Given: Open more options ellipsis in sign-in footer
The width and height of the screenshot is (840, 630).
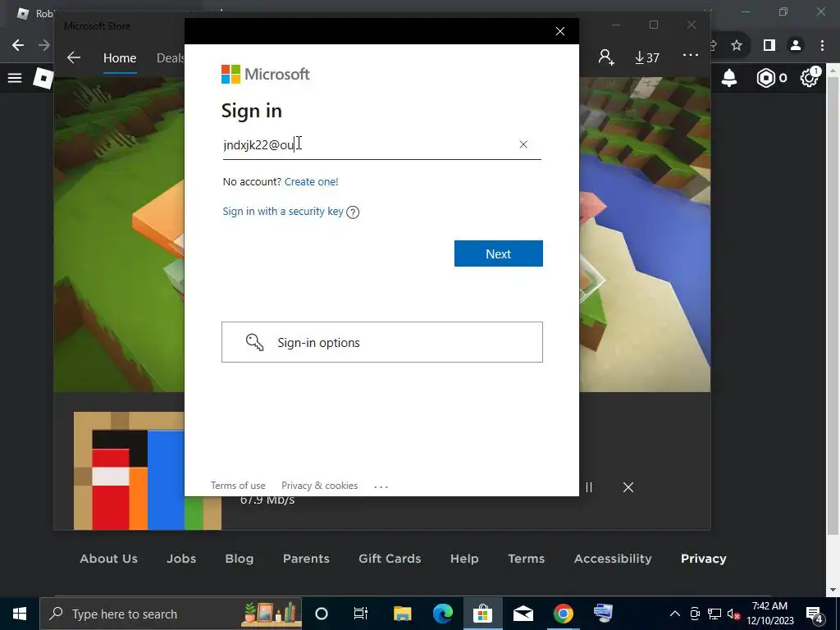Looking at the screenshot, I should [x=381, y=486].
